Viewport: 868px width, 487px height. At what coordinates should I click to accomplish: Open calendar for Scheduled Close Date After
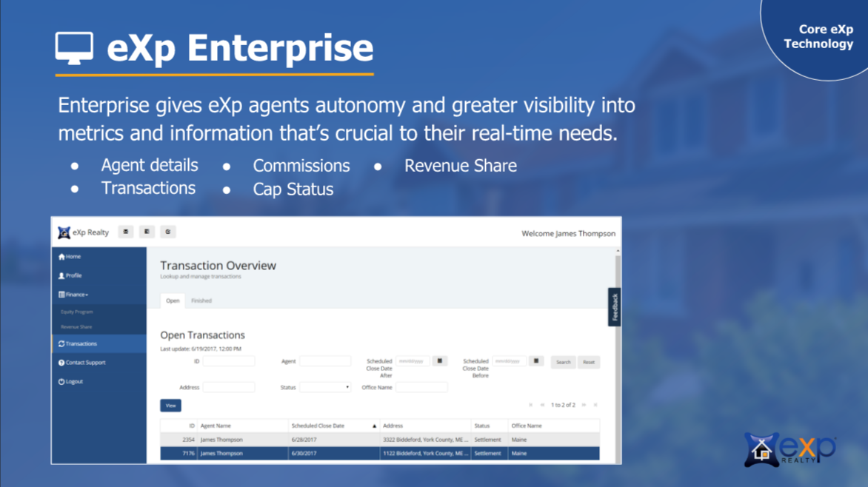point(440,361)
